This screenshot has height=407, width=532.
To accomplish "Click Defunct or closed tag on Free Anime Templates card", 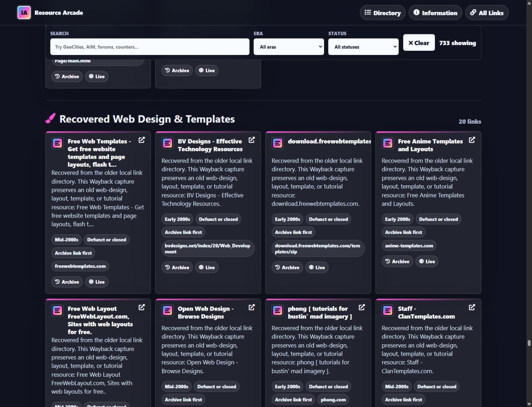I will (x=439, y=219).
